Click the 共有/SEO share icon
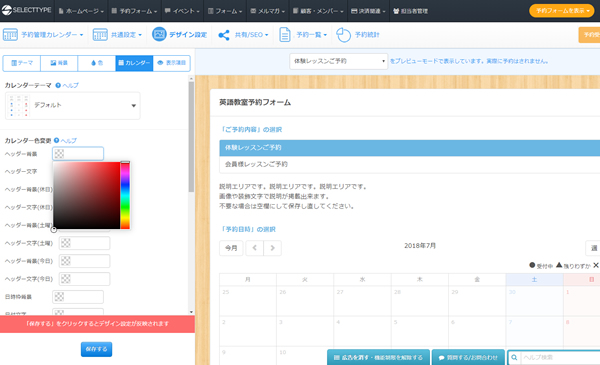This screenshot has width=600, height=365. coord(223,35)
